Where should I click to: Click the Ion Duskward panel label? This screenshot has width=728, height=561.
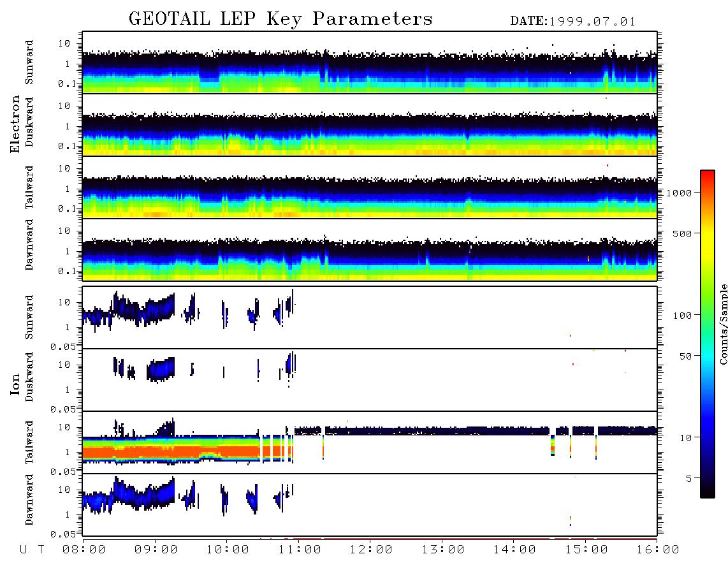pos(29,377)
